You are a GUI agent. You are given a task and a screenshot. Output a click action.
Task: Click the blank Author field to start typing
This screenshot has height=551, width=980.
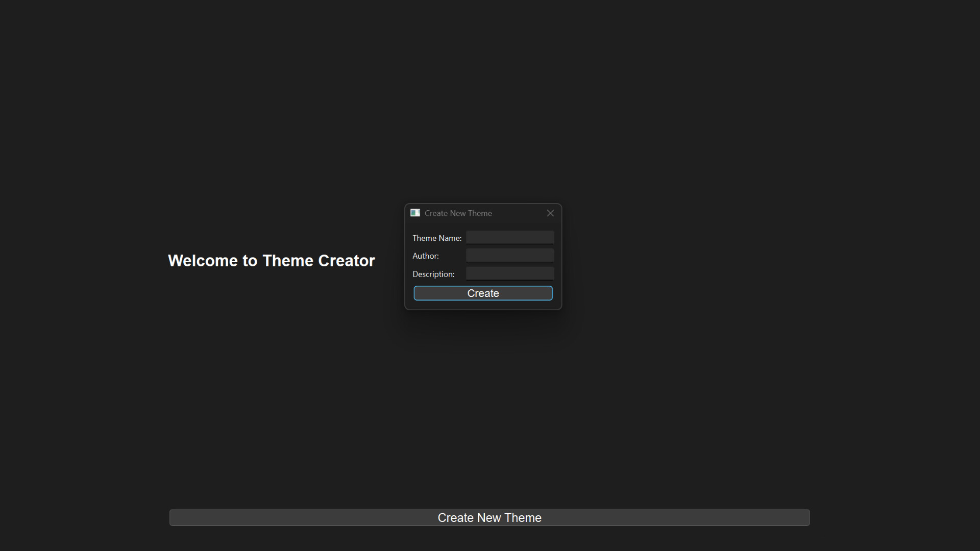[x=509, y=255]
